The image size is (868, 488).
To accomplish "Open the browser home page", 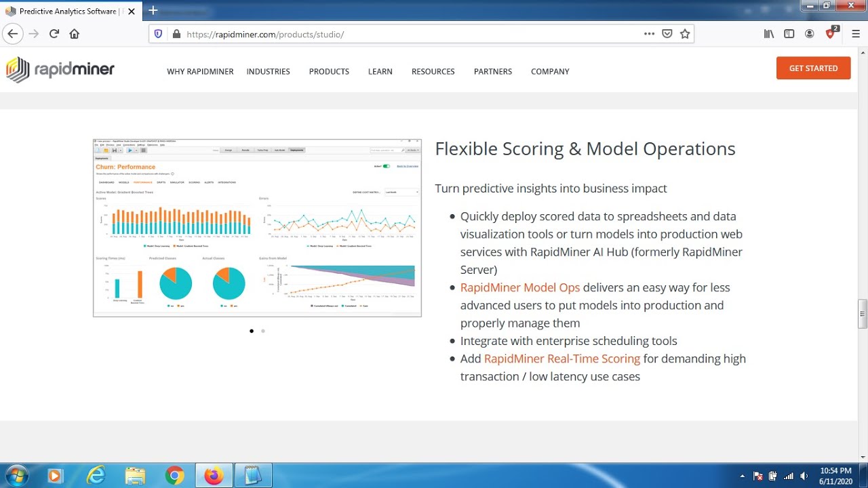I will 75,34.
